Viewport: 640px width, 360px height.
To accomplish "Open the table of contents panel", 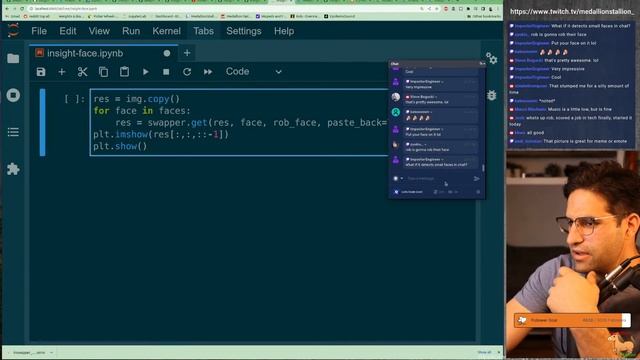I will [x=13, y=132].
